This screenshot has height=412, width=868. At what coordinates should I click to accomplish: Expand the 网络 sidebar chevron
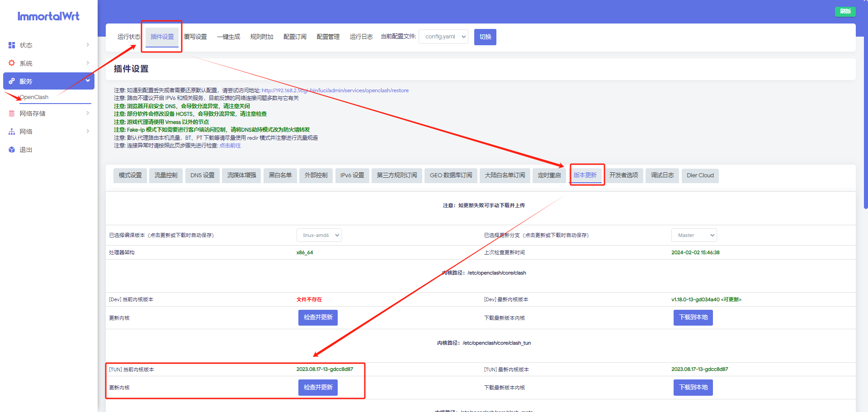pyautogui.click(x=87, y=131)
